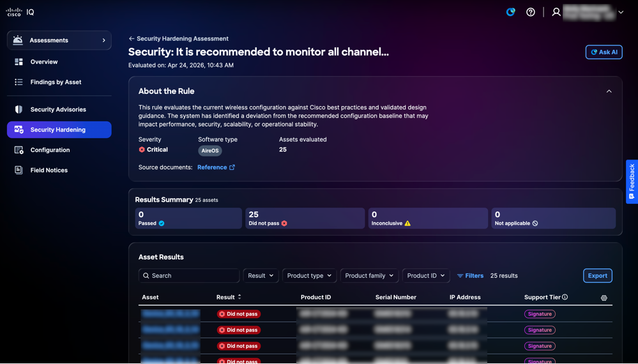638x364 pixels.
Task: Click the 'Assets evaluated' label
Action: point(303,139)
